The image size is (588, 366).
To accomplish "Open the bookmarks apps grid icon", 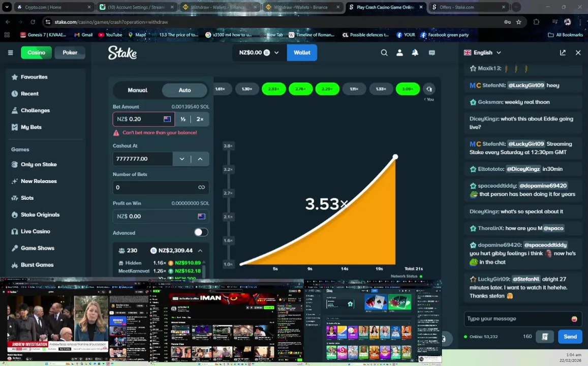I will [x=7, y=35].
